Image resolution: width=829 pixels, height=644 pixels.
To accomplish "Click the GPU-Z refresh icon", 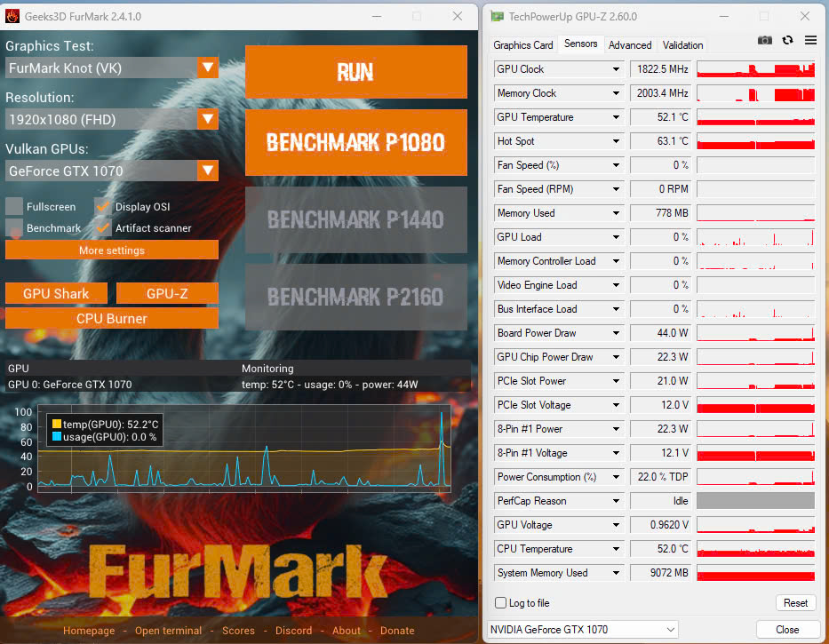I will (787, 41).
